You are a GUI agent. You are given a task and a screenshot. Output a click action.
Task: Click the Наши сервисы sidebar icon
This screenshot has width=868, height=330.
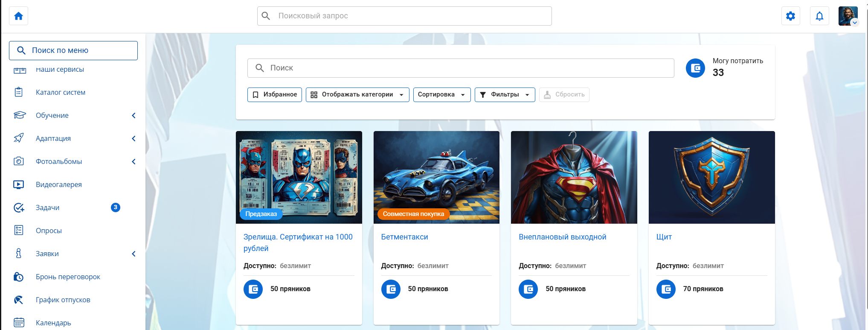coord(20,70)
